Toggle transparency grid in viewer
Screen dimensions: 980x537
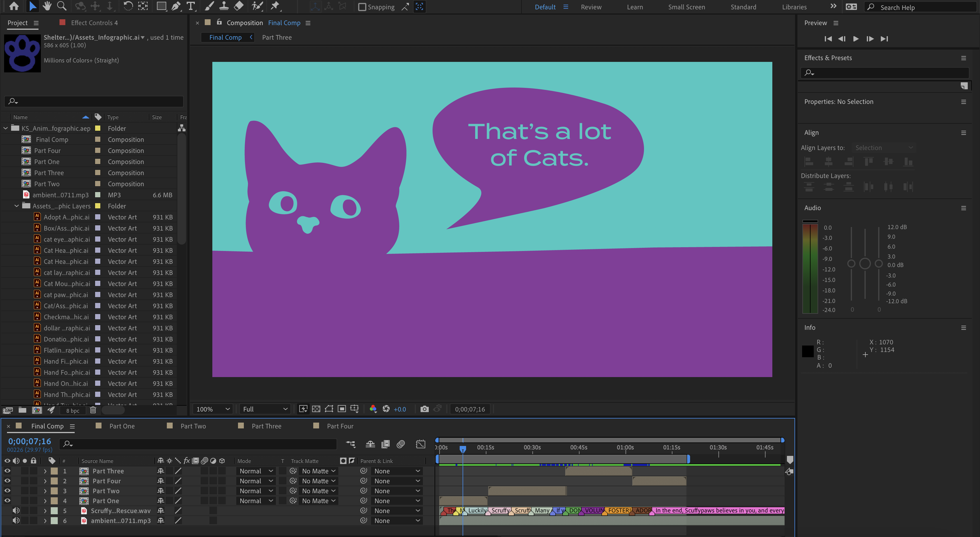tap(316, 409)
